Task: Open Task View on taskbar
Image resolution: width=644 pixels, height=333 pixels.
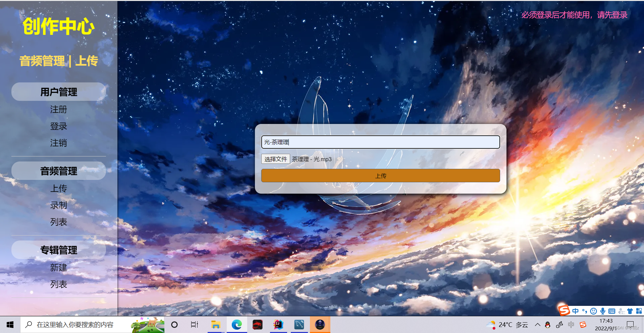Action: (195, 325)
